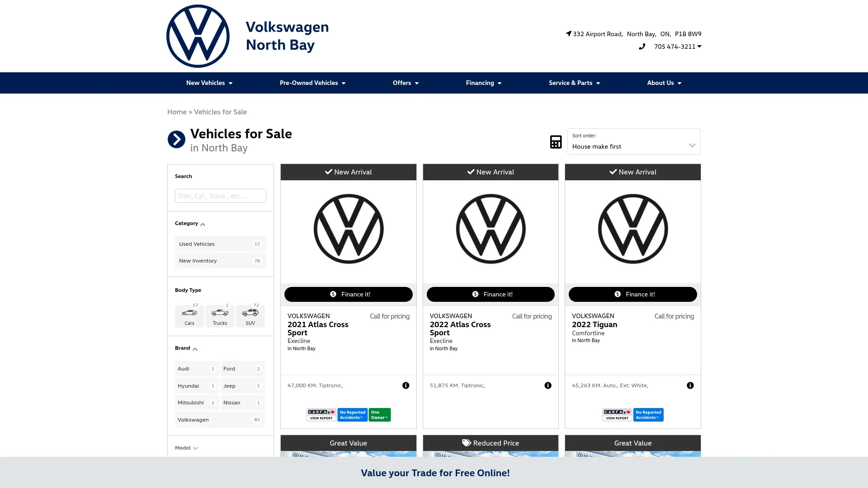Open the payment calculator icon
Image resolution: width=868 pixels, height=488 pixels.
tap(556, 142)
